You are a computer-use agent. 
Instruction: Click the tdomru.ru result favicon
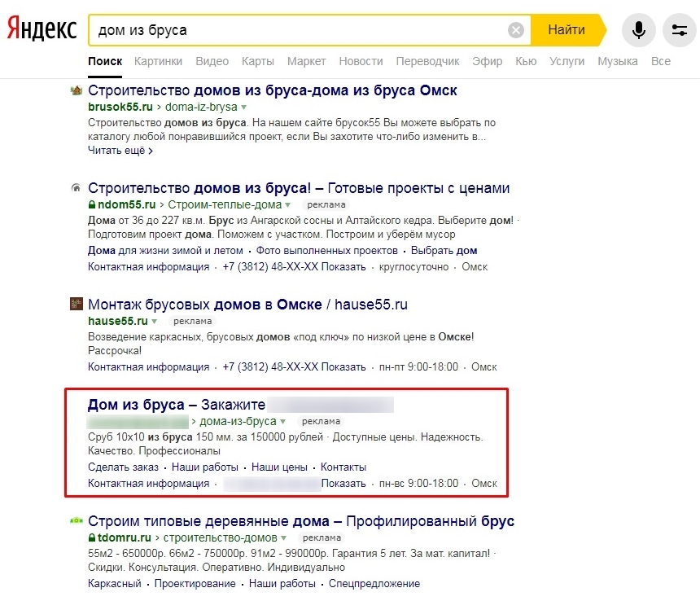(77, 521)
